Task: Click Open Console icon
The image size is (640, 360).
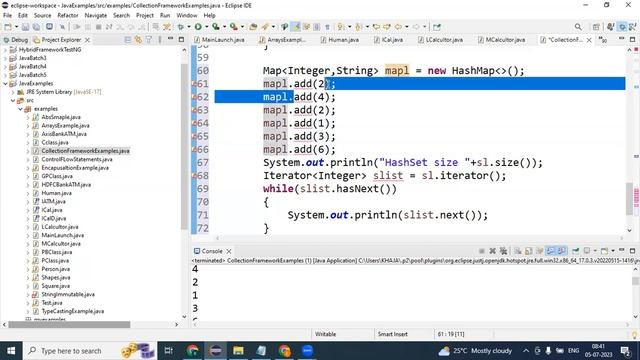Action: [x=604, y=251]
